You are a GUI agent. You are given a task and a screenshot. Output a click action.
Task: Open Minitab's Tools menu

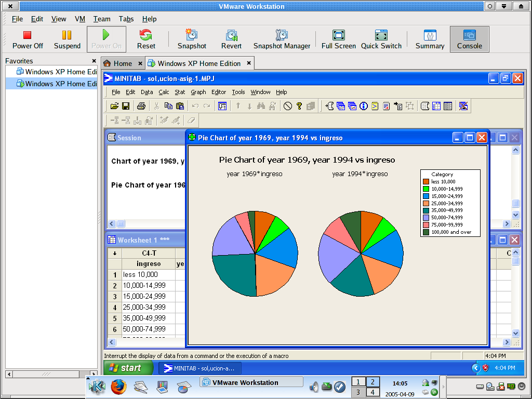[238, 92]
